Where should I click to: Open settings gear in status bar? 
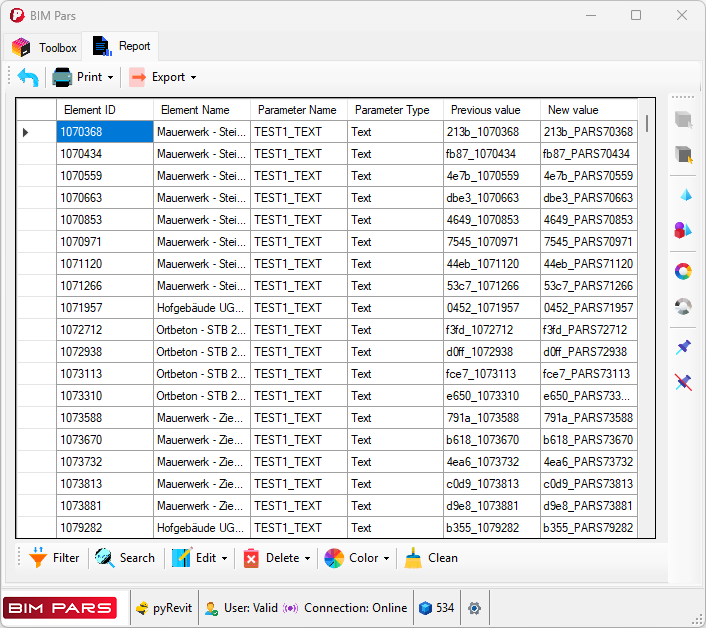click(x=474, y=608)
